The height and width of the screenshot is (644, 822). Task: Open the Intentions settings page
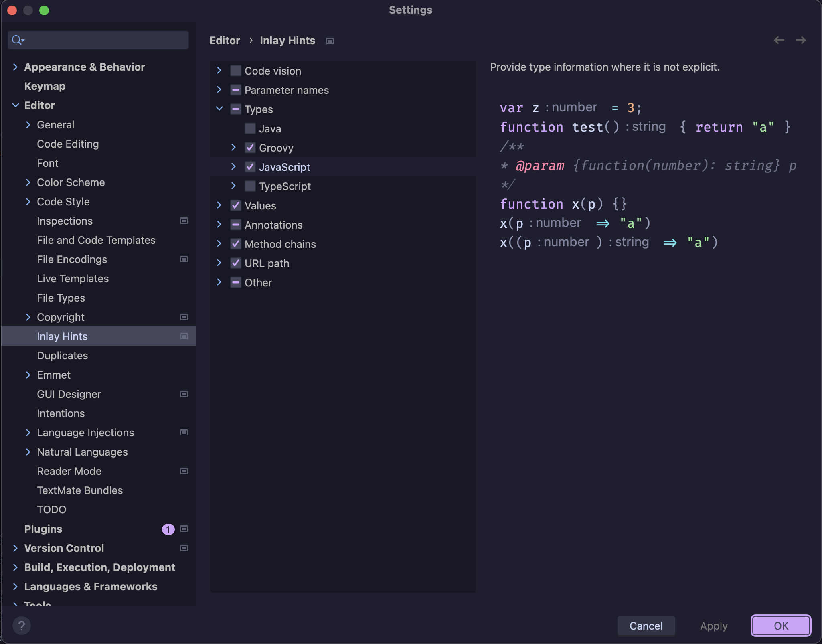(x=61, y=413)
